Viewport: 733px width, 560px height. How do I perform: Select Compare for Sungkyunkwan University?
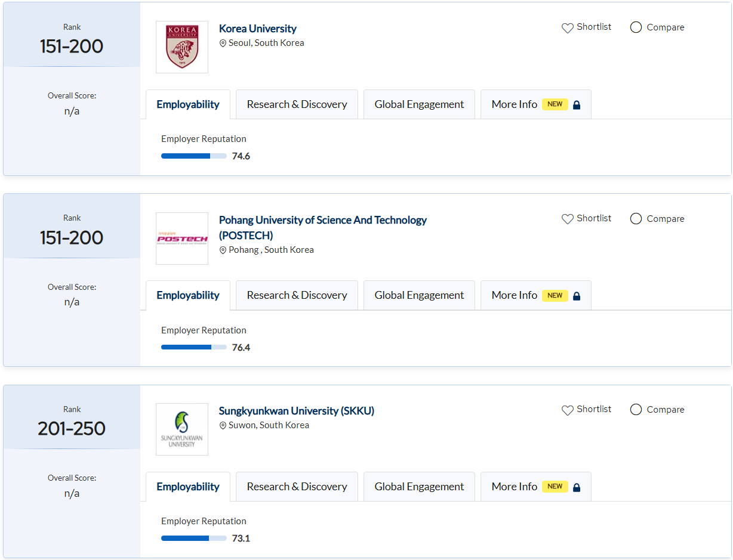tap(636, 410)
